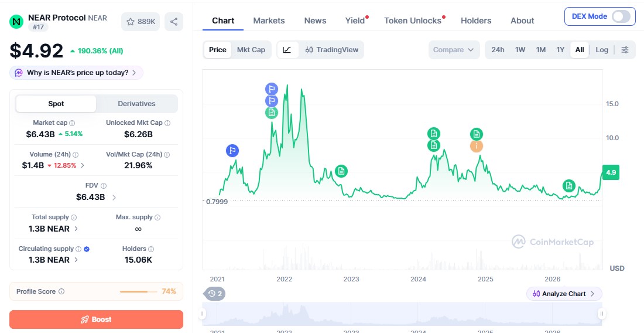
Task: Open the Yield tab
Action: point(355,21)
